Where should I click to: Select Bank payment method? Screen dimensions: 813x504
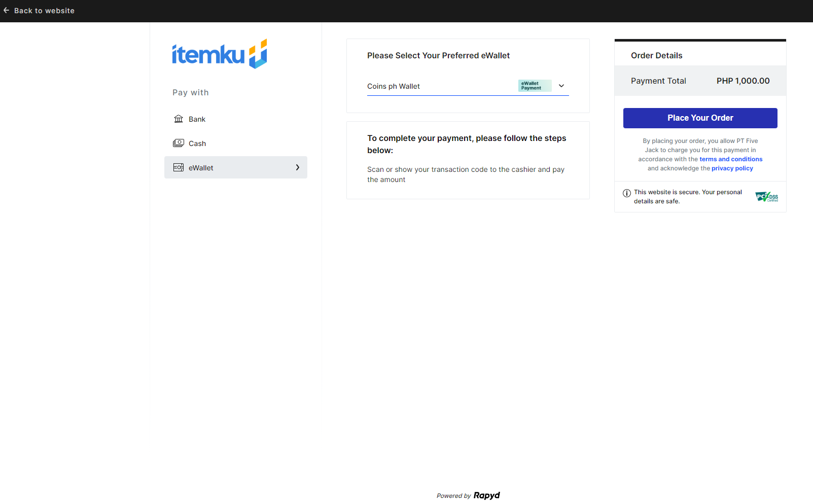(x=236, y=119)
